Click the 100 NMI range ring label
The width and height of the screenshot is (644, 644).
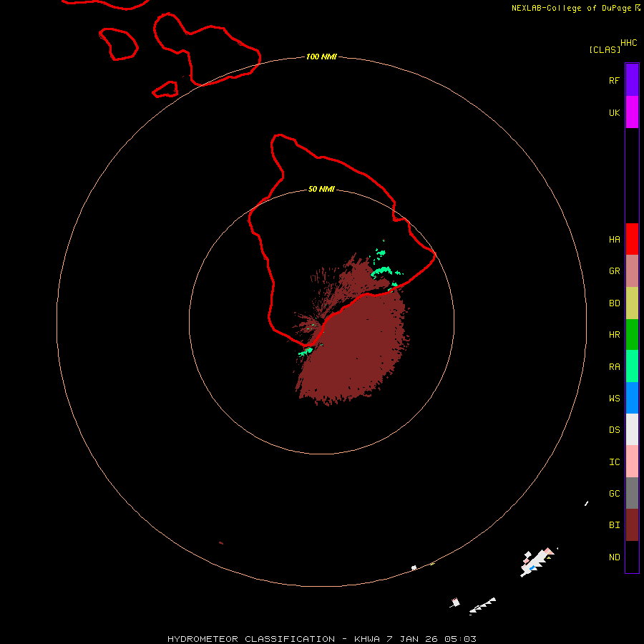[321, 57]
